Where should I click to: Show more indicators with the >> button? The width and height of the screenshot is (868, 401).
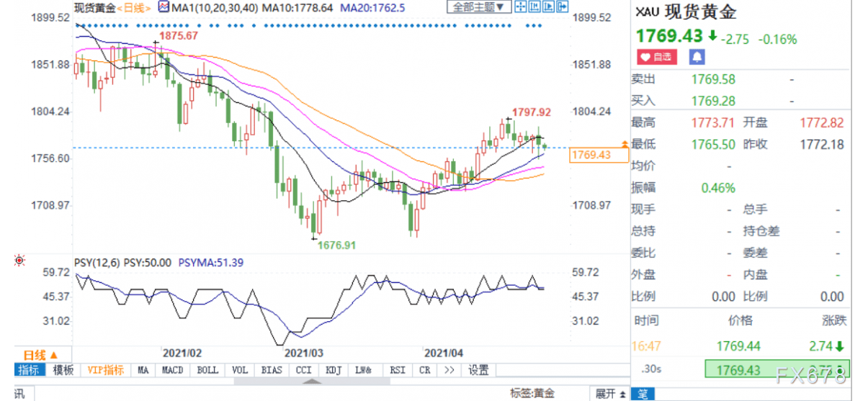pos(449,370)
